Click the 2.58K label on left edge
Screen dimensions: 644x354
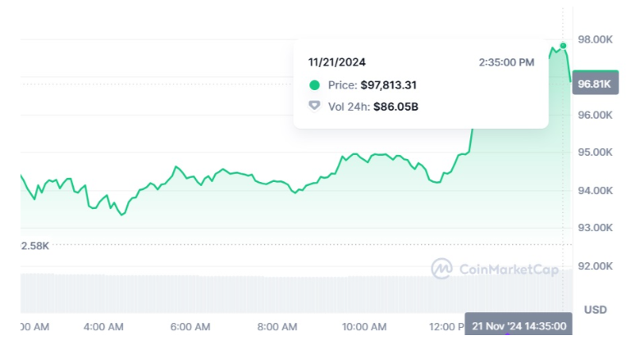pyautogui.click(x=35, y=245)
